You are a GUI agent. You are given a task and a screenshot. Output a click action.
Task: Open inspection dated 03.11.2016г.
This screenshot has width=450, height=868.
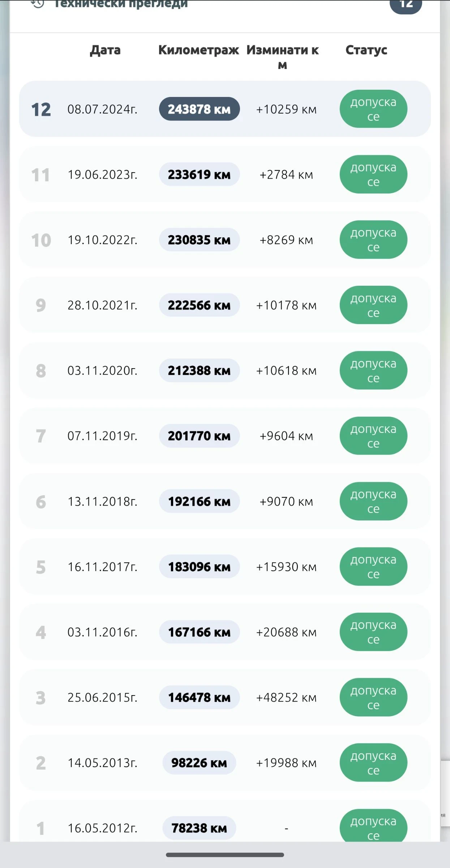tap(225, 632)
